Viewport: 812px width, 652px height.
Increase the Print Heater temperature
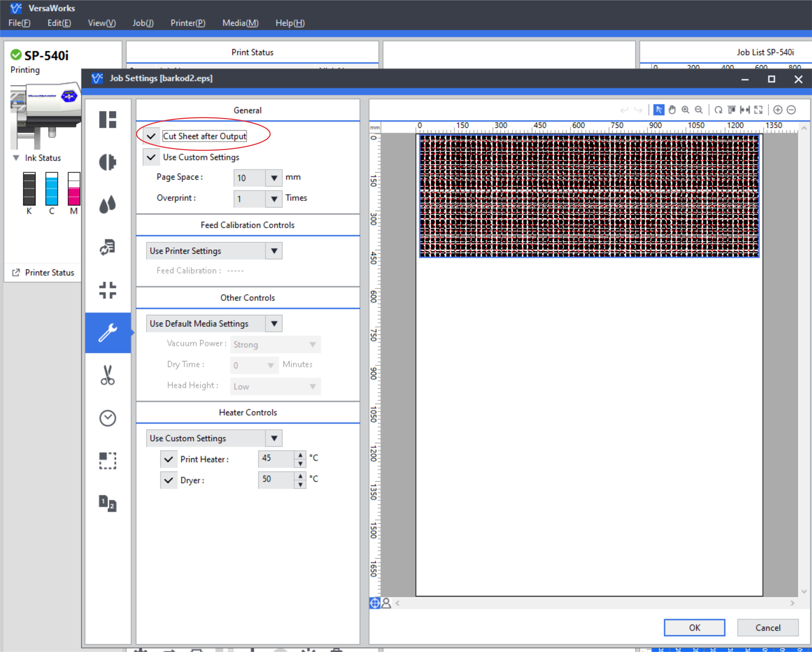tap(300, 455)
